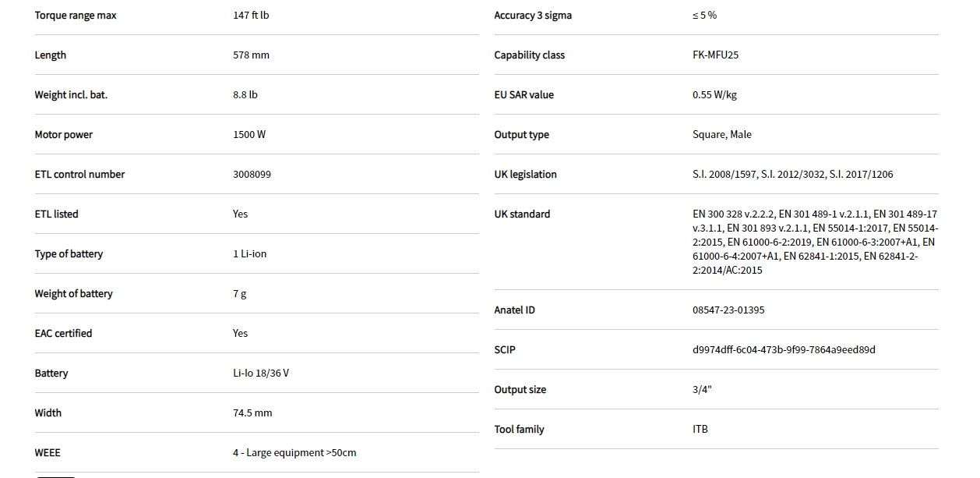Click the Output size value 3/4"

tap(702, 390)
